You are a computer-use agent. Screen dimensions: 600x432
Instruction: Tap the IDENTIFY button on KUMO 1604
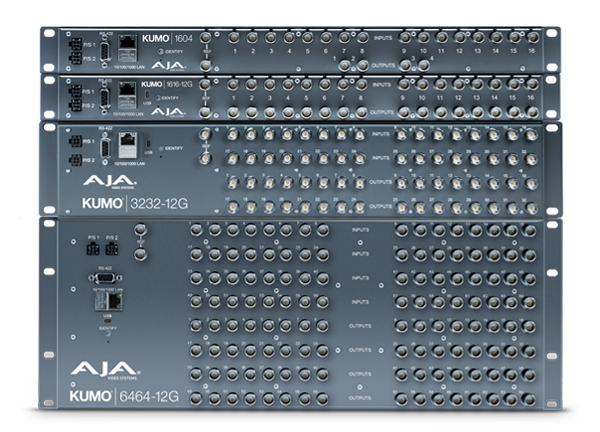click(x=161, y=52)
